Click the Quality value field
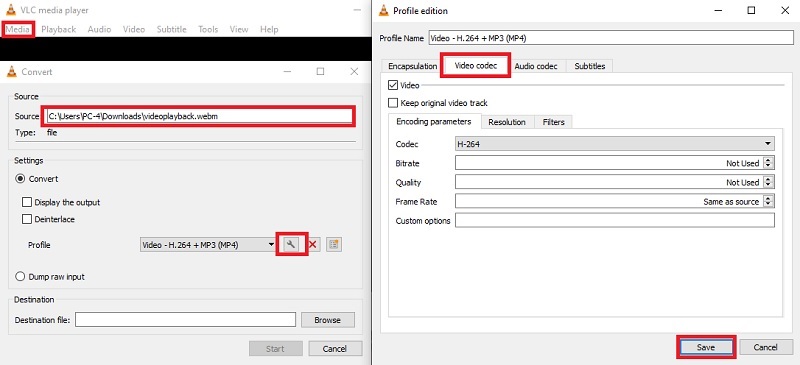The width and height of the screenshot is (800, 365). [609, 182]
